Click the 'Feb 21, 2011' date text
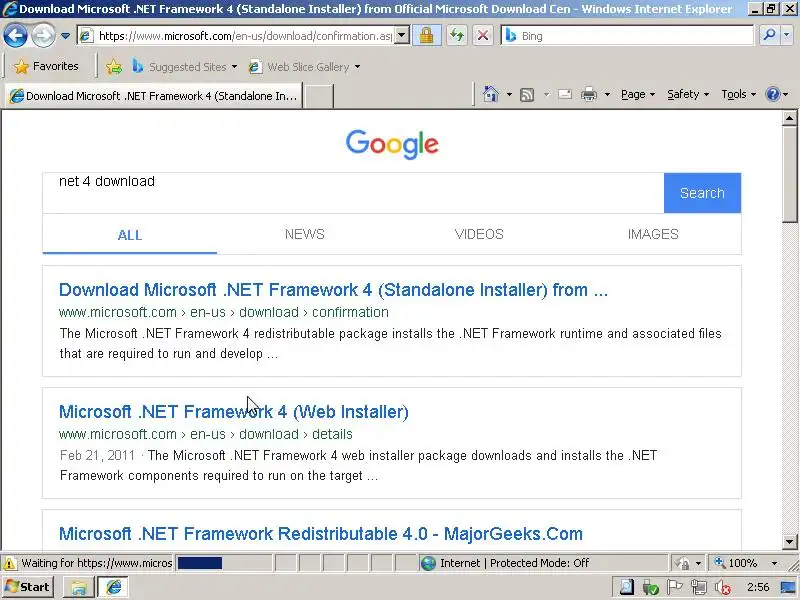The width and height of the screenshot is (800, 600). [x=97, y=455]
